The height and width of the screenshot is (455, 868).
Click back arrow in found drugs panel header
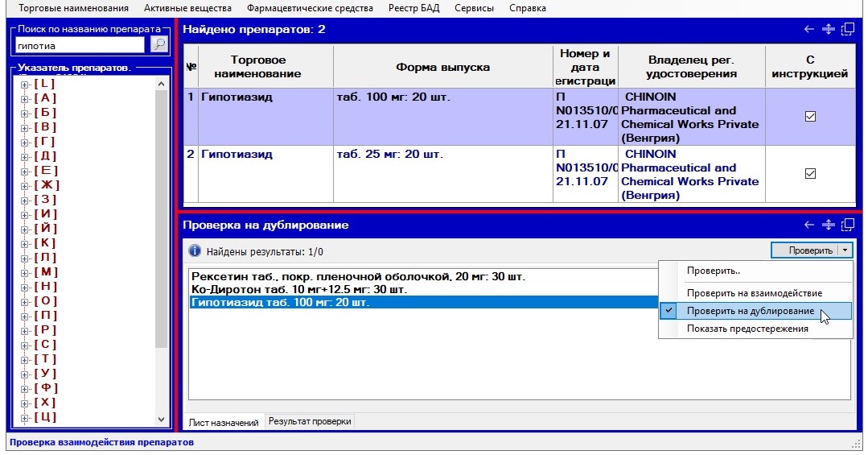point(809,30)
